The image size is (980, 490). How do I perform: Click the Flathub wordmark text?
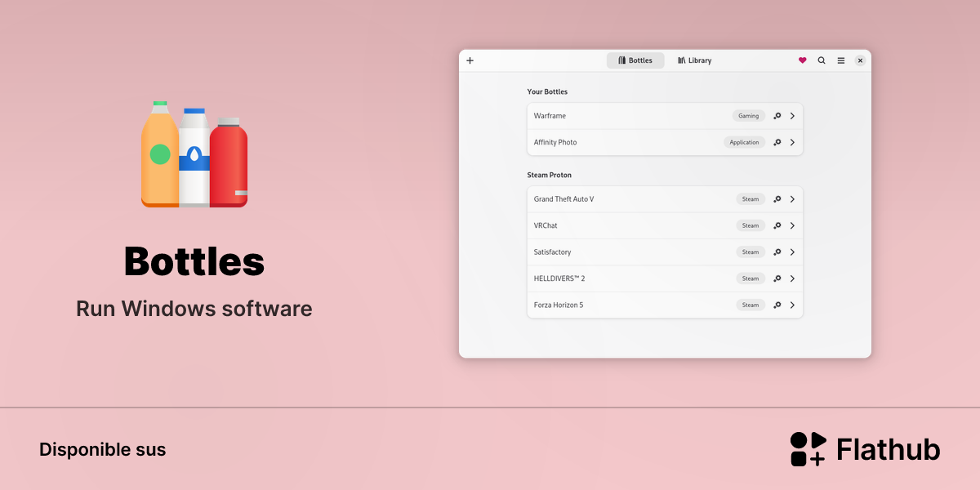889,449
